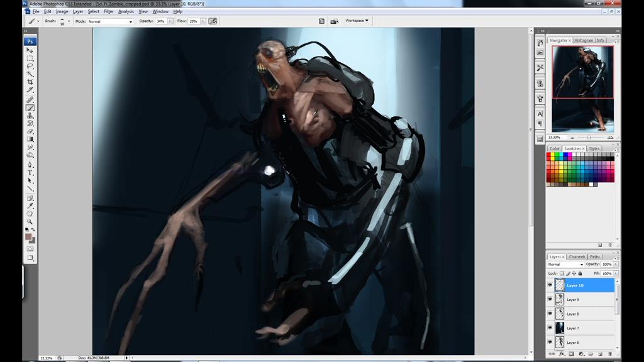
Task: Select the Lasso tool
Action: tap(30, 66)
